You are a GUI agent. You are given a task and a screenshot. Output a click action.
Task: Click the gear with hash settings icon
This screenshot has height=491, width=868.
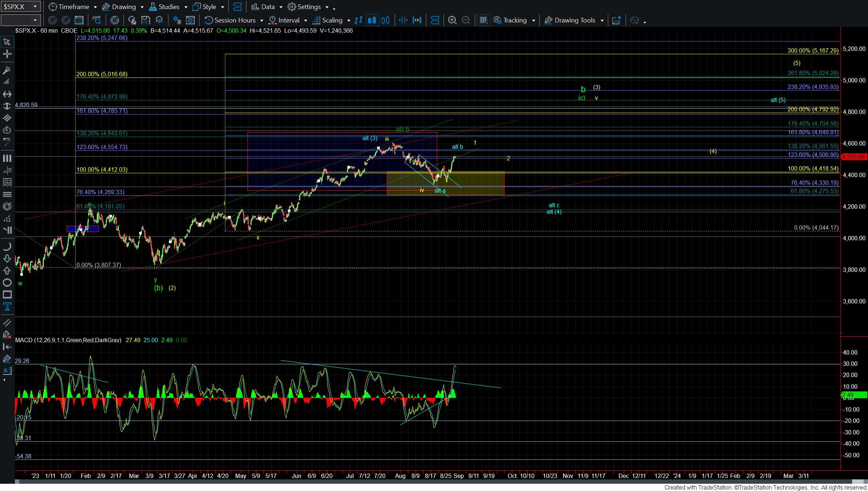point(177,20)
